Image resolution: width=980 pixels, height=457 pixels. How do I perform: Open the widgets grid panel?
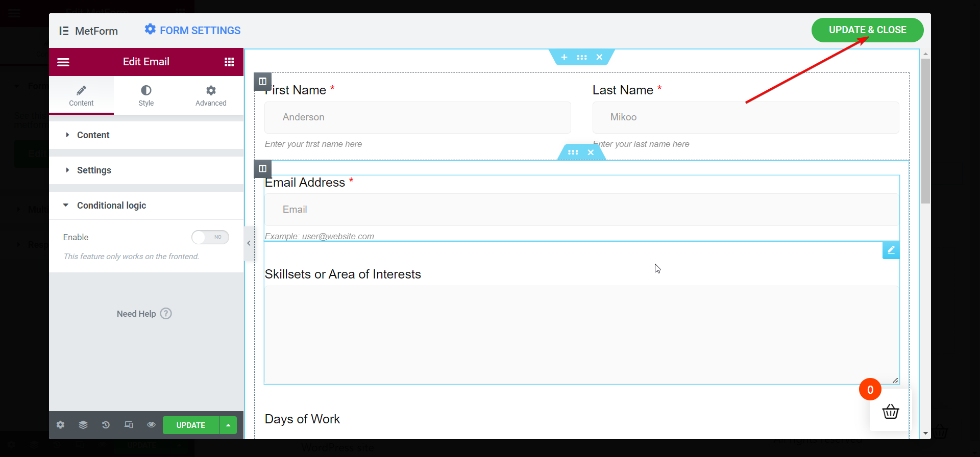coord(229,62)
